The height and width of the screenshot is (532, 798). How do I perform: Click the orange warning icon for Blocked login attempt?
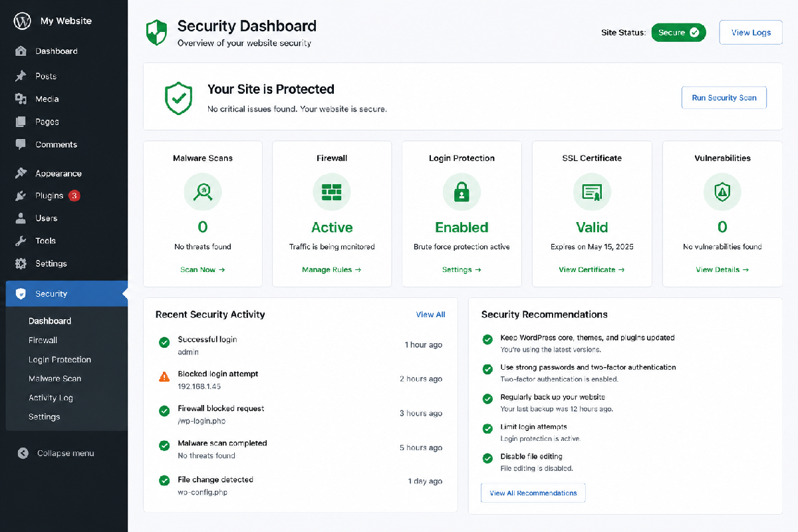[164, 377]
